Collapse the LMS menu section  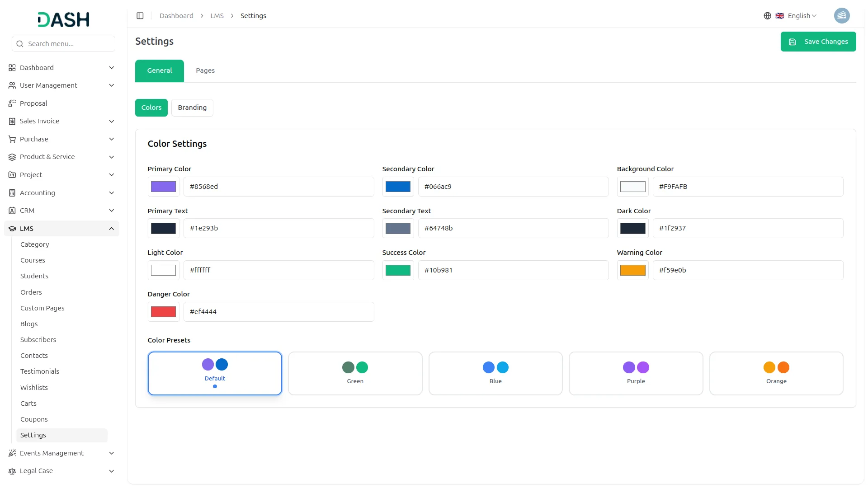click(x=111, y=229)
